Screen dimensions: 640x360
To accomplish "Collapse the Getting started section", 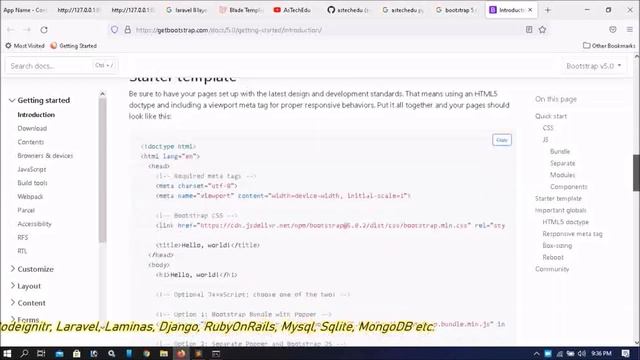I will click(40, 100).
